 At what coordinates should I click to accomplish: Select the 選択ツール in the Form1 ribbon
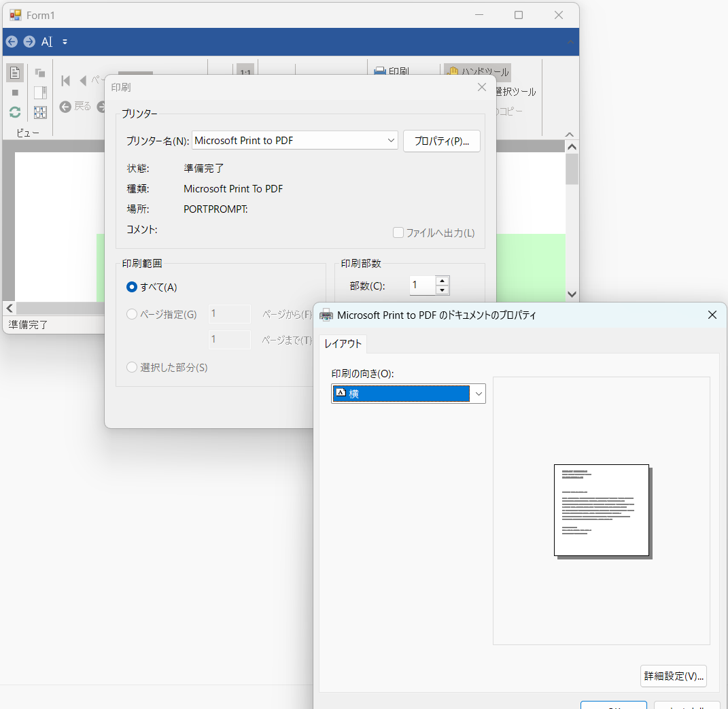515,92
